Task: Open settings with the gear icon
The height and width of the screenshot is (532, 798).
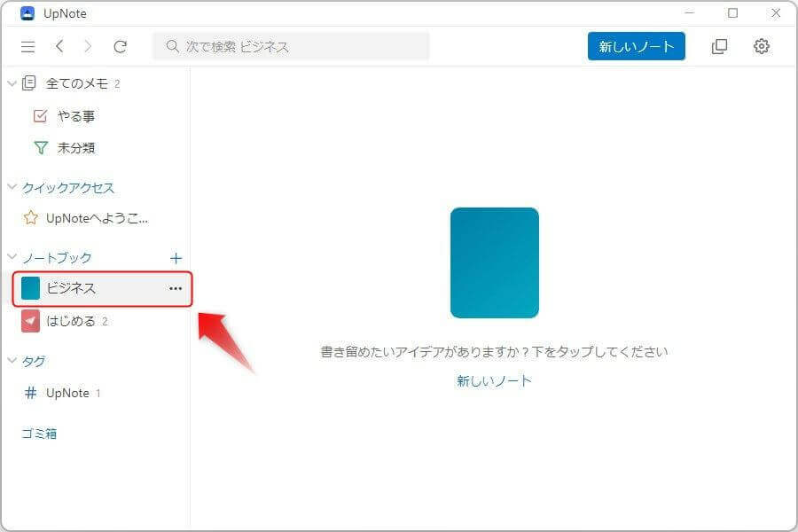Action: (x=762, y=46)
